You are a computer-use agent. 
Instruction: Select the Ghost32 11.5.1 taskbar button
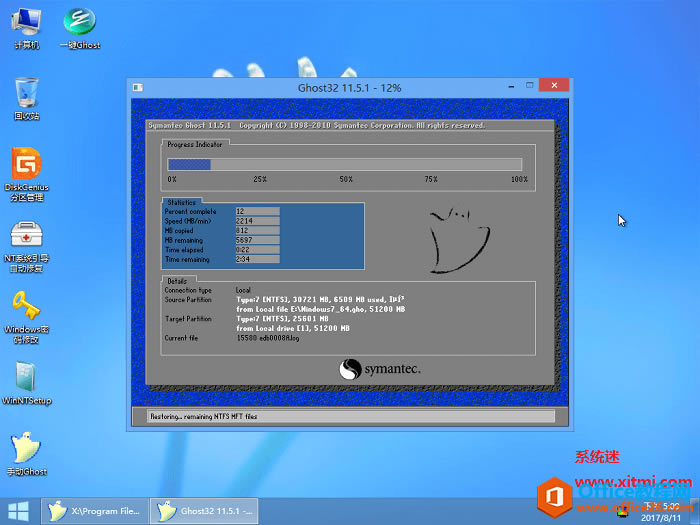pyautogui.click(x=204, y=511)
